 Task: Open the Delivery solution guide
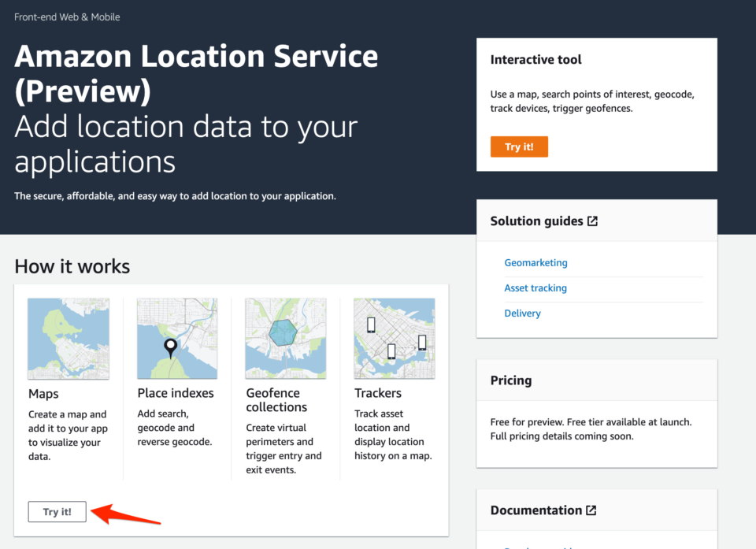pos(522,313)
